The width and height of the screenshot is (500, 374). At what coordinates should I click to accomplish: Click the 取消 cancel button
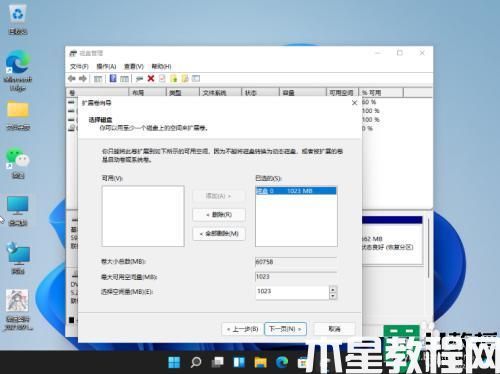click(x=334, y=329)
